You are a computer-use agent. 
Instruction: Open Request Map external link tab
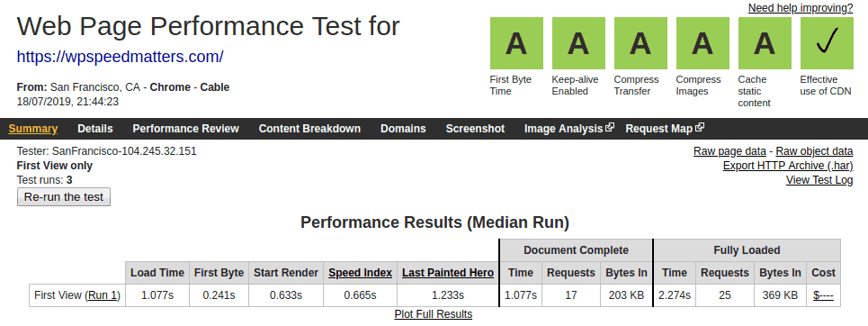[665, 129]
